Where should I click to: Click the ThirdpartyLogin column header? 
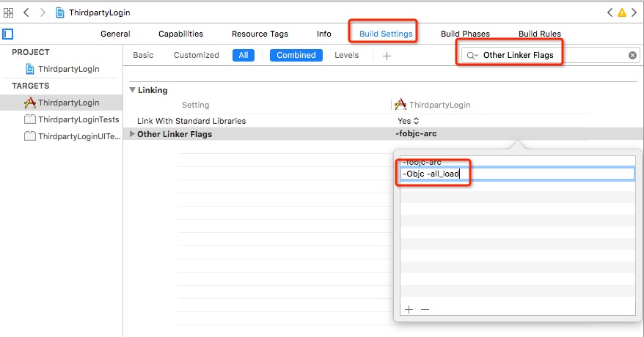tap(433, 105)
